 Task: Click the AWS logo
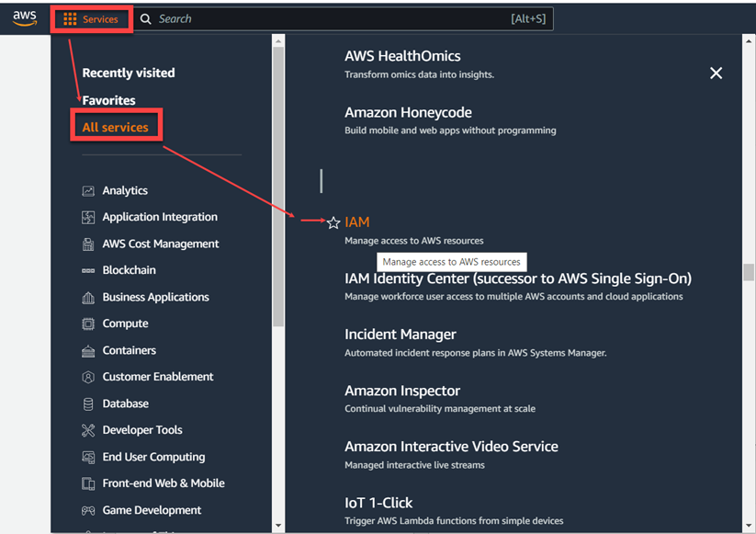(25, 18)
